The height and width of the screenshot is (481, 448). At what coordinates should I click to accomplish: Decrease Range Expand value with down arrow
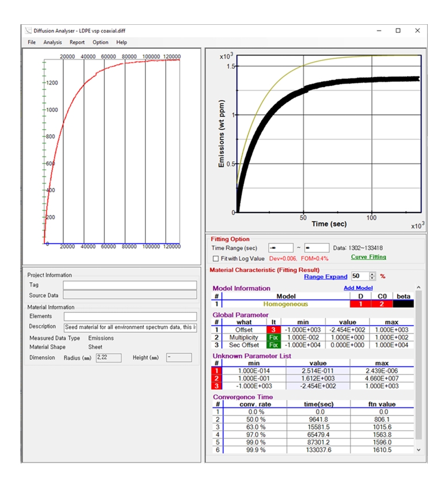(372, 279)
